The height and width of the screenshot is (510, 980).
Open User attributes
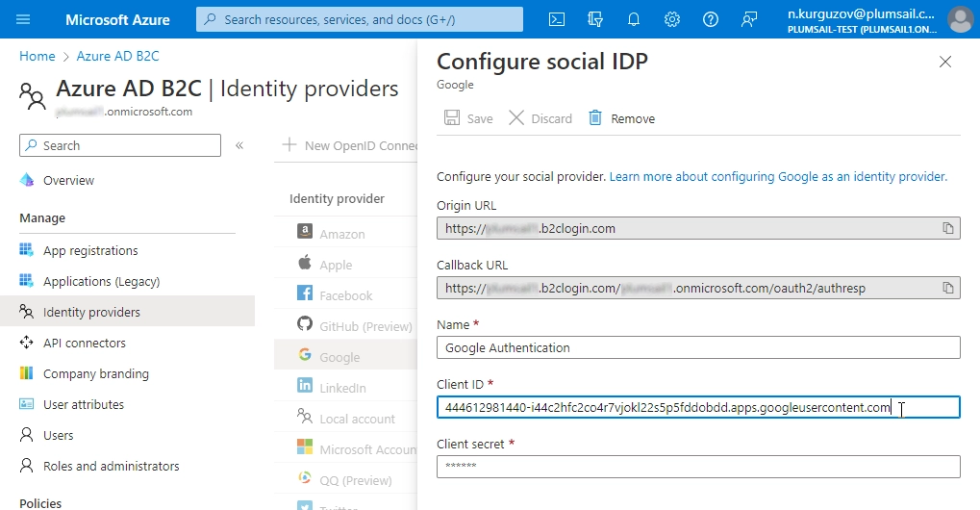coord(83,404)
